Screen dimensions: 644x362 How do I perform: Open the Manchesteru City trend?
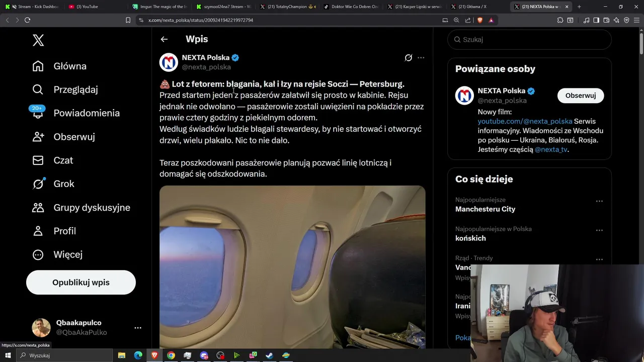click(x=485, y=209)
